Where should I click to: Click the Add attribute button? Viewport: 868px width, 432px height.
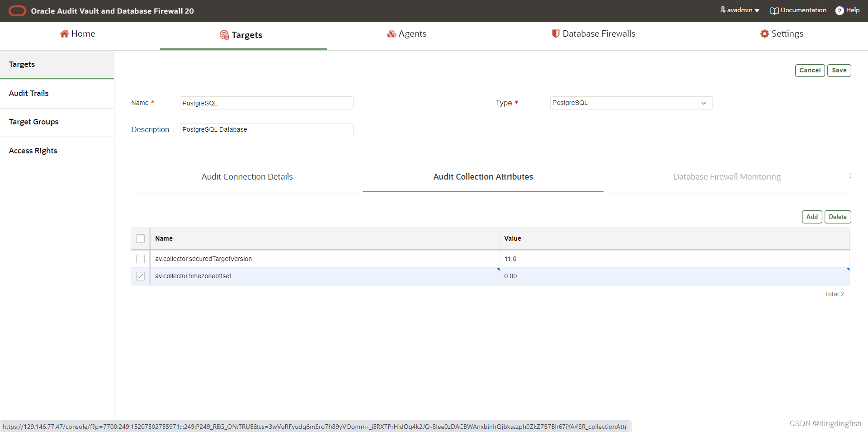tap(812, 217)
